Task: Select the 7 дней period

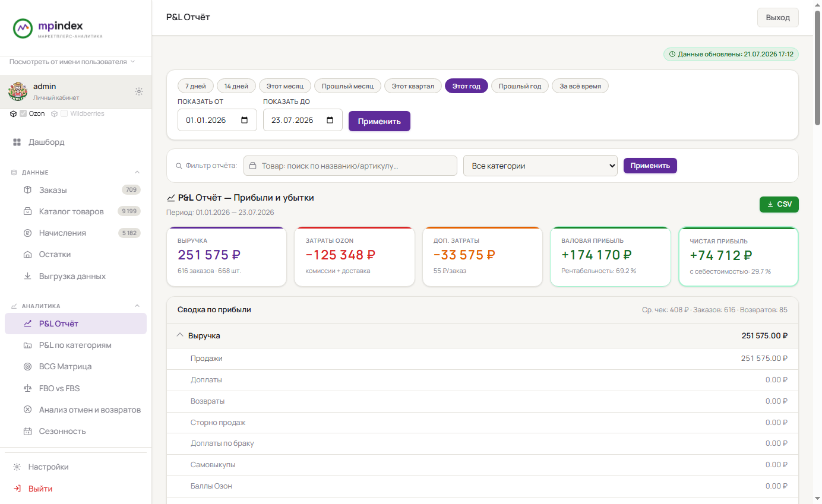Action: pyautogui.click(x=195, y=86)
